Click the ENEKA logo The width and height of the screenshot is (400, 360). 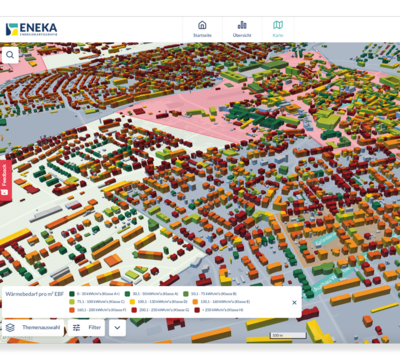pyautogui.click(x=31, y=29)
